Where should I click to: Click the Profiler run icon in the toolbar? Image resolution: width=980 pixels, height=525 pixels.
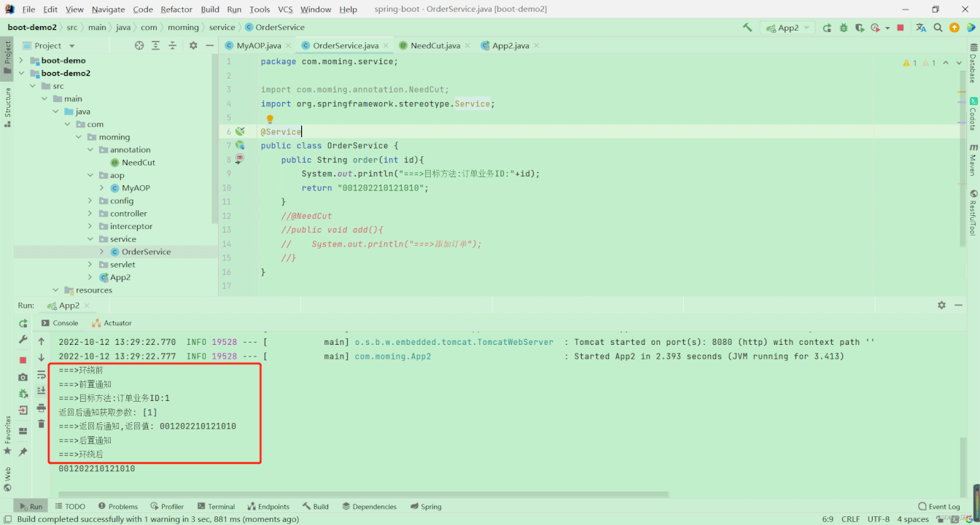(x=875, y=28)
